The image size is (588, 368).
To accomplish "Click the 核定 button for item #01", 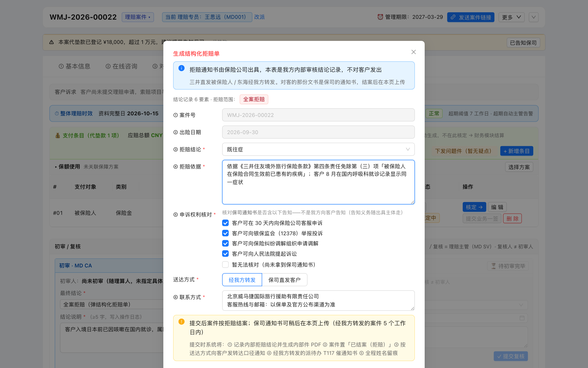I will (474, 207).
